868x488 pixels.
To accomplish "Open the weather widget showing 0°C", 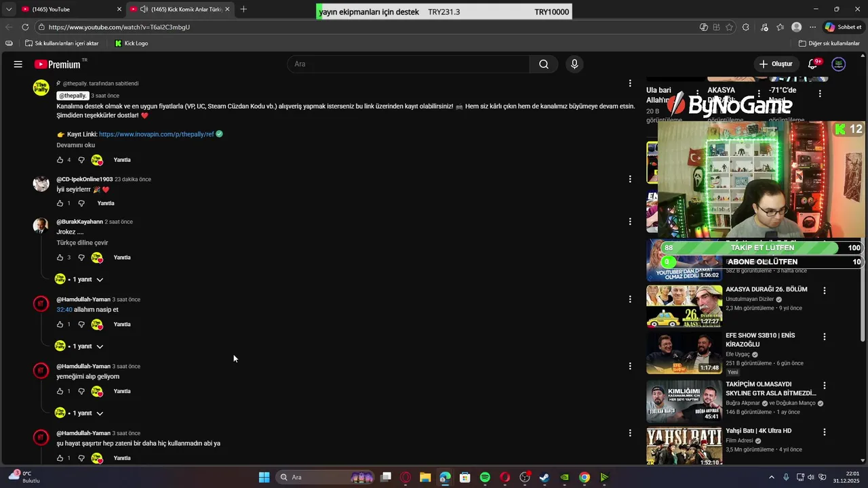I will (24, 477).
